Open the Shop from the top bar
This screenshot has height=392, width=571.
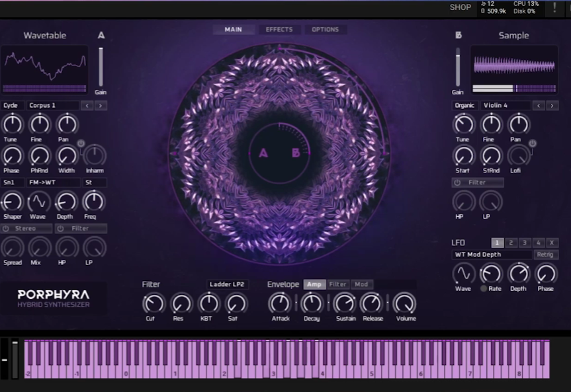[x=459, y=7]
